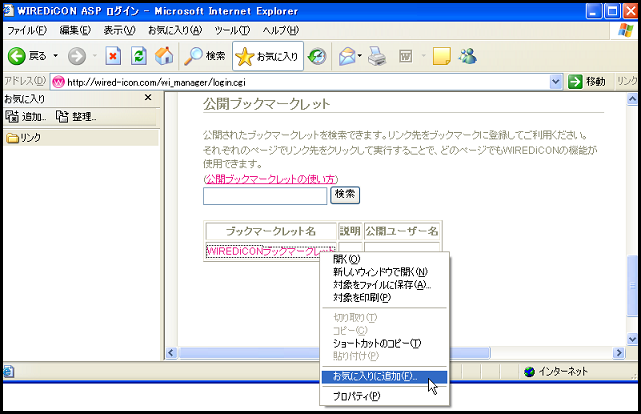The image size is (641, 414).
Task: Select 開く(O) in context menu
Action: click(x=384, y=259)
